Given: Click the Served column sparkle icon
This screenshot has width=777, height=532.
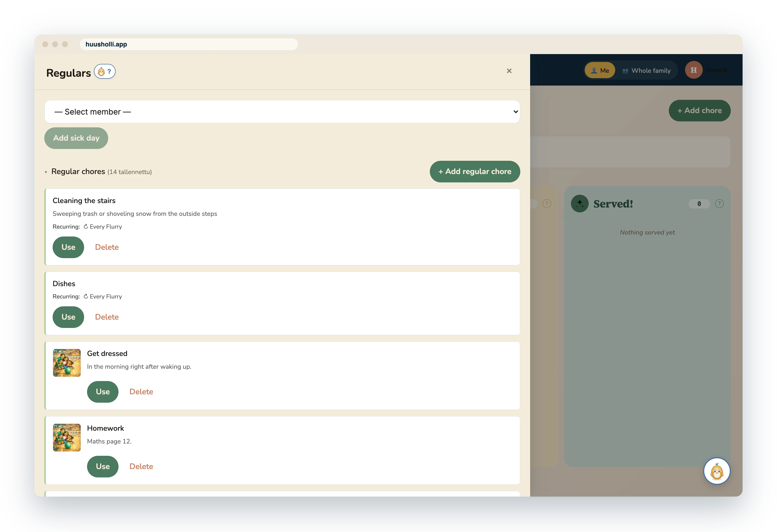Looking at the screenshot, I should [580, 204].
